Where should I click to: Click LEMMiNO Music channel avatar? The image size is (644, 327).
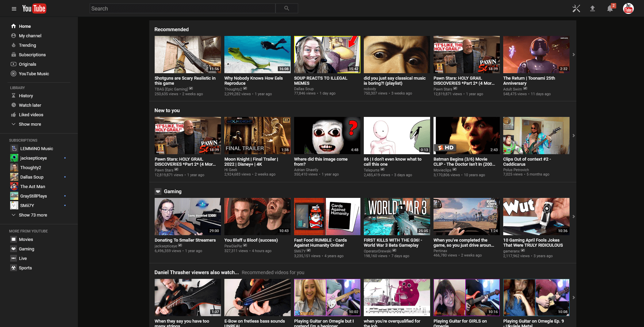[x=14, y=148]
